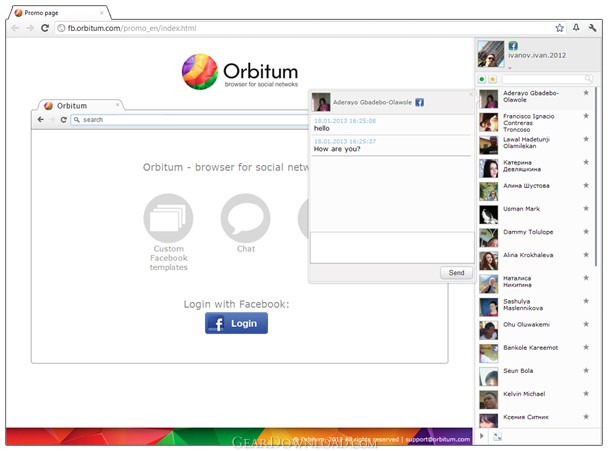The width and height of the screenshot is (610, 451).
Task: Reload the fb.orbitum.com page
Action: [45, 28]
